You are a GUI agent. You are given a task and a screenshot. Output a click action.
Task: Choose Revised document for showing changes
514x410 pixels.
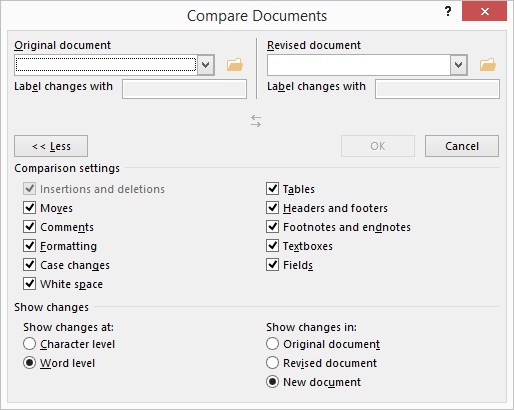tap(273, 363)
